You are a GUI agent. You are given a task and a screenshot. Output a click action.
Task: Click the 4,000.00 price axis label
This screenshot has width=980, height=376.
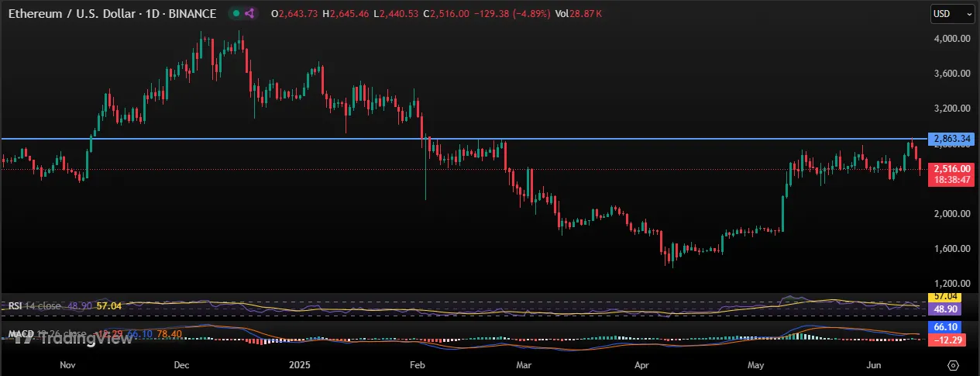click(952, 38)
